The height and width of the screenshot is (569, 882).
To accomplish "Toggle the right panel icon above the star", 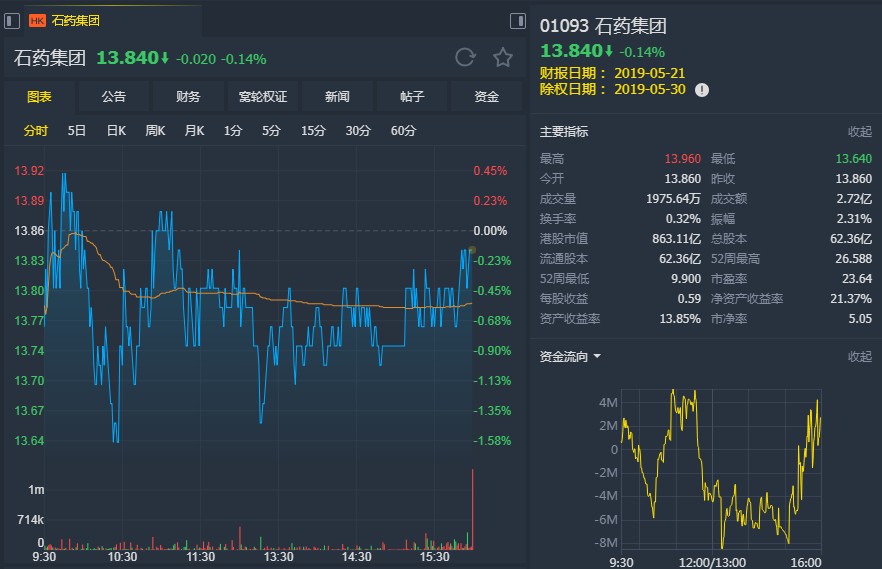I will (517, 20).
